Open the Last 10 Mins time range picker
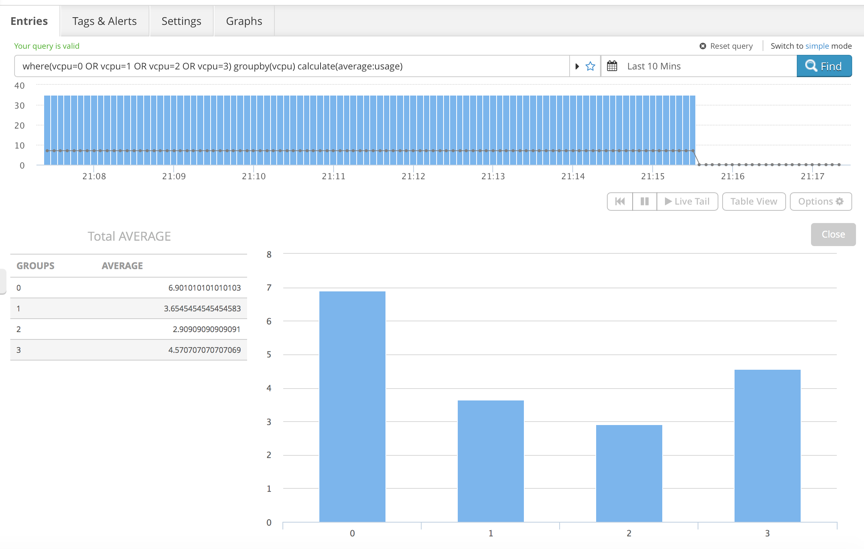 tap(700, 66)
